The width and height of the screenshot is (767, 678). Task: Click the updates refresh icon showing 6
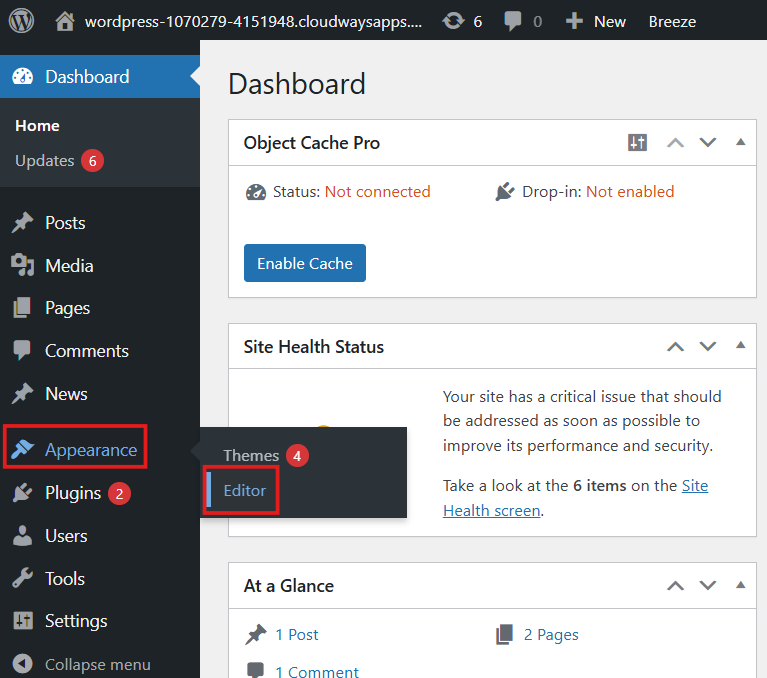pyautogui.click(x=453, y=21)
